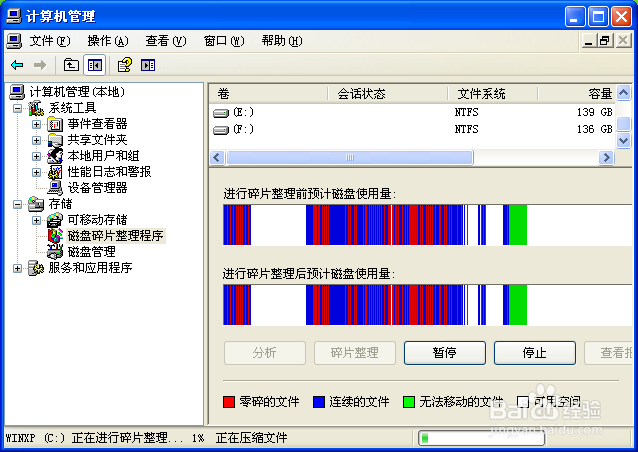638x452 pixels.
Task: Restore the inner MDI child window
Action: 605,41
